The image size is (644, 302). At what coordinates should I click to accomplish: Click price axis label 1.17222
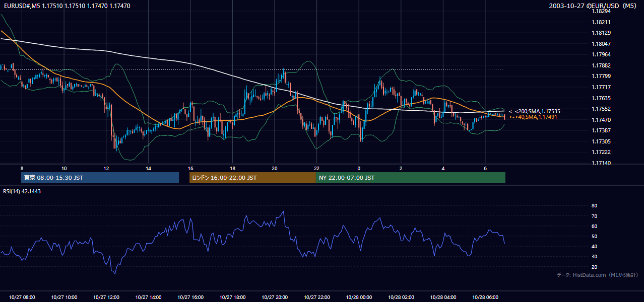tap(601, 152)
